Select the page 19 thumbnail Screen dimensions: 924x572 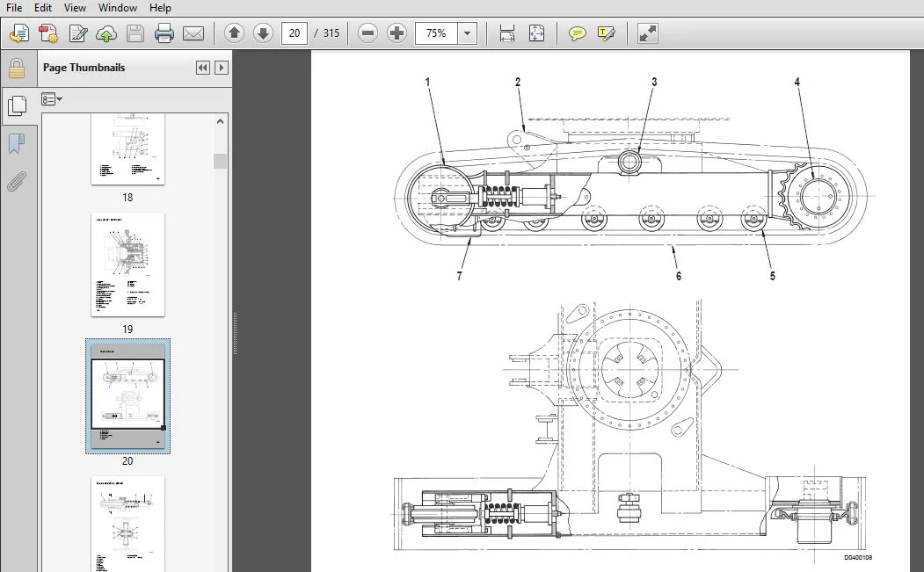(x=127, y=265)
